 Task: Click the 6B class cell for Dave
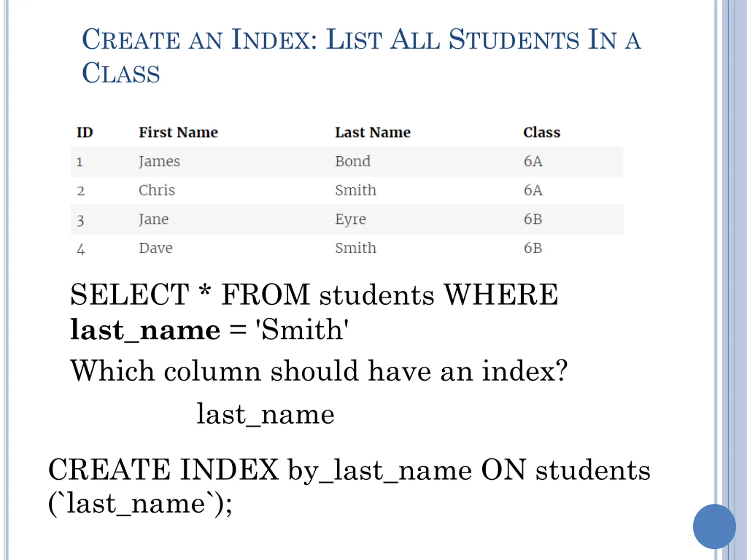coord(533,248)
